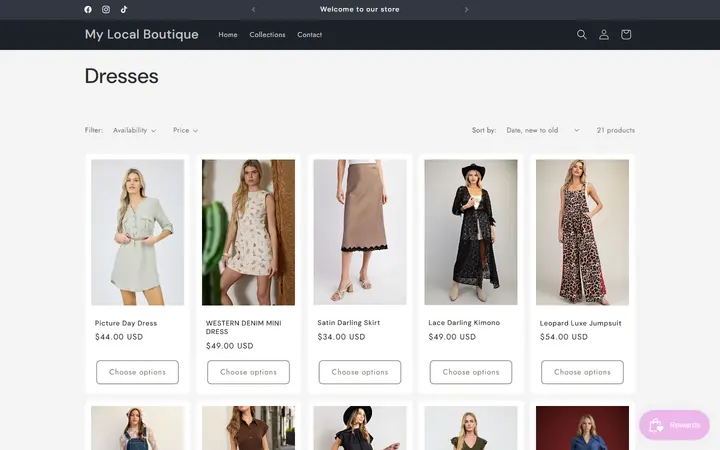Open second-row product with dark red background
This screenshot has width=720, height=450.
[x=582, y=428]
